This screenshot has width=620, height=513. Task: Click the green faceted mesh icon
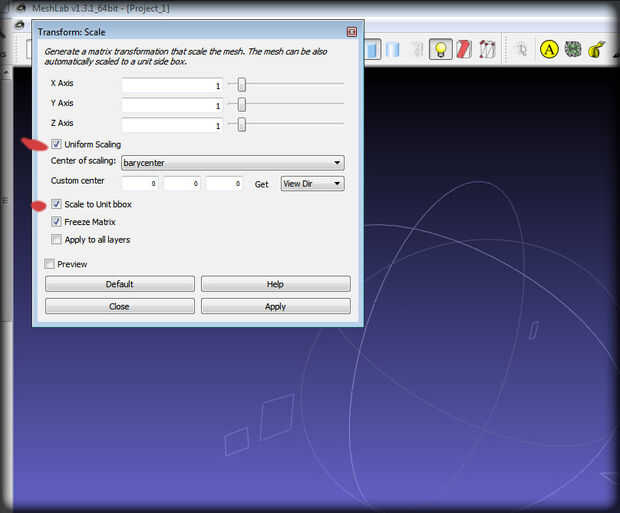pos(573,49)
